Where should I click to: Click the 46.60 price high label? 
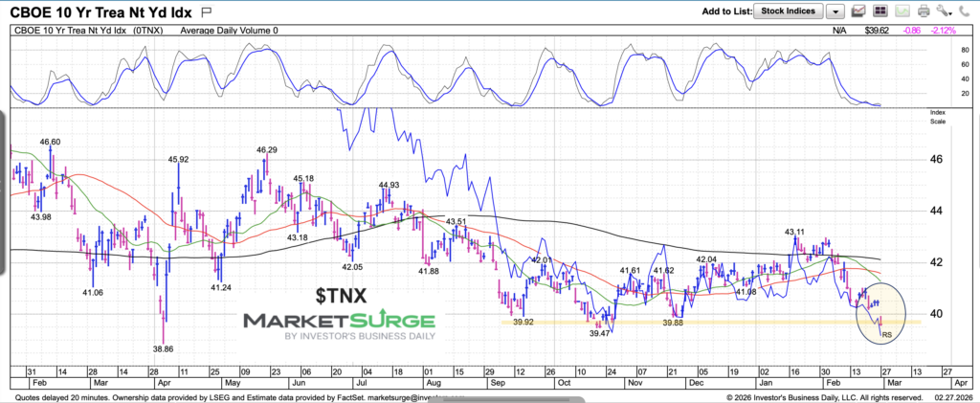[x=51, y=142]
